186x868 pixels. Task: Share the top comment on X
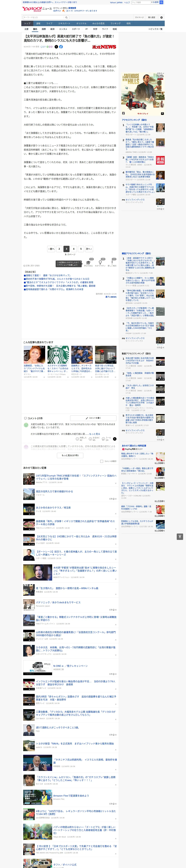pos(114,439)
